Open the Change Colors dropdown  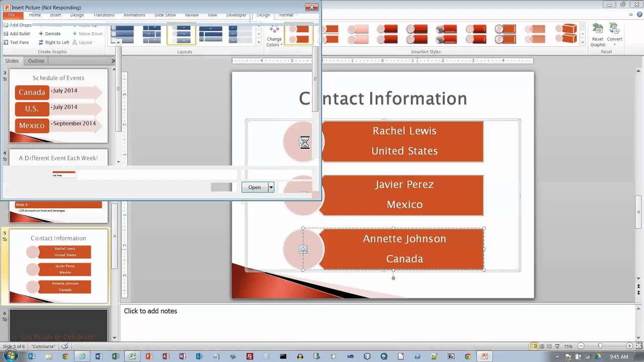click(x=274, y=35)
